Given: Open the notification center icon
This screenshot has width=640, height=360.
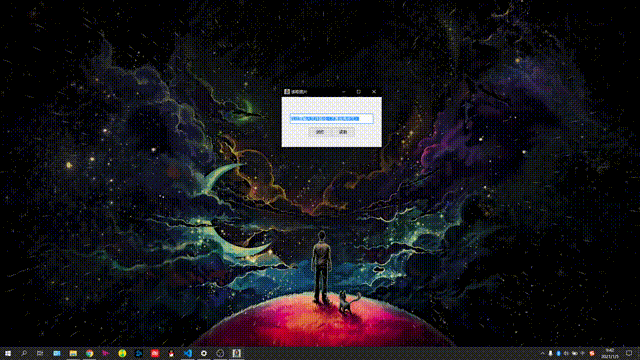Looking at the screenshot, I should coord(629,353).
